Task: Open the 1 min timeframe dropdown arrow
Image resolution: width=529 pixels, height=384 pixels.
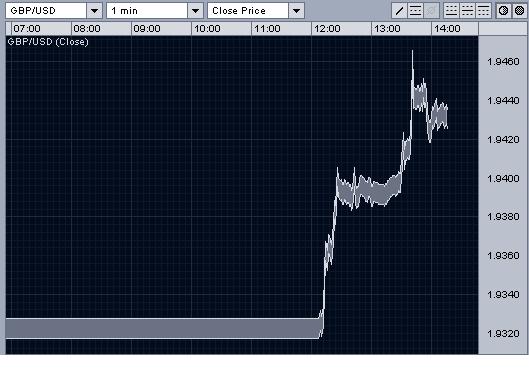Action: [x=195, y=11]
